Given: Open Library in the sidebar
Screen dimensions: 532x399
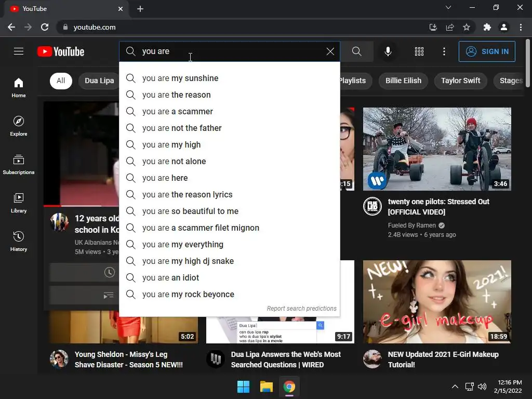Looking at the screenshot, I should pyautogui.click(x=19, y=203).
